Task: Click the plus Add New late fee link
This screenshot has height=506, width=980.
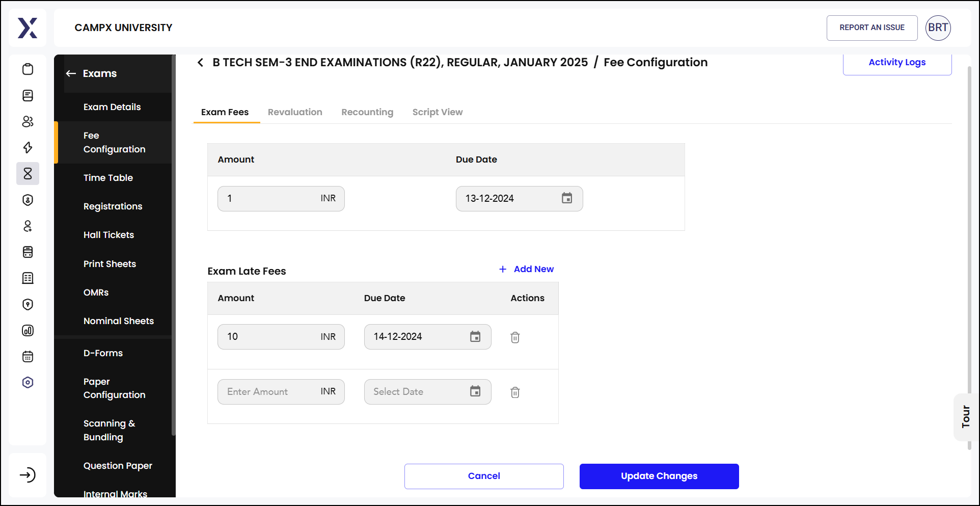Action: click(526, 269)
